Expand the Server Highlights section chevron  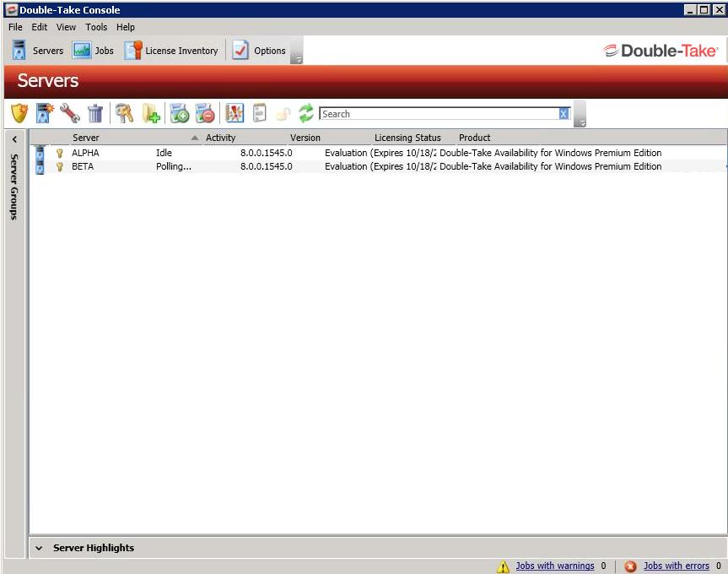coord(39,548)
